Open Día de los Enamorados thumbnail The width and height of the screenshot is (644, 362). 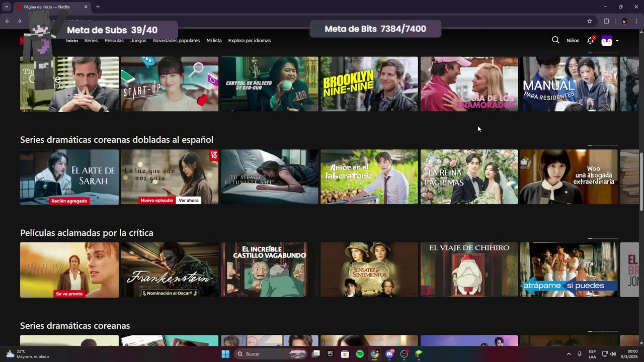point(469,84)
